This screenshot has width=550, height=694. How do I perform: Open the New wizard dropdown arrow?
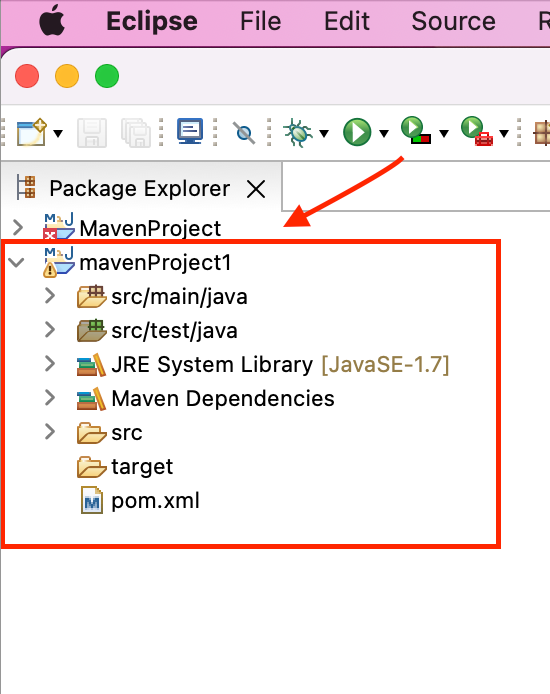coord(58,133)
